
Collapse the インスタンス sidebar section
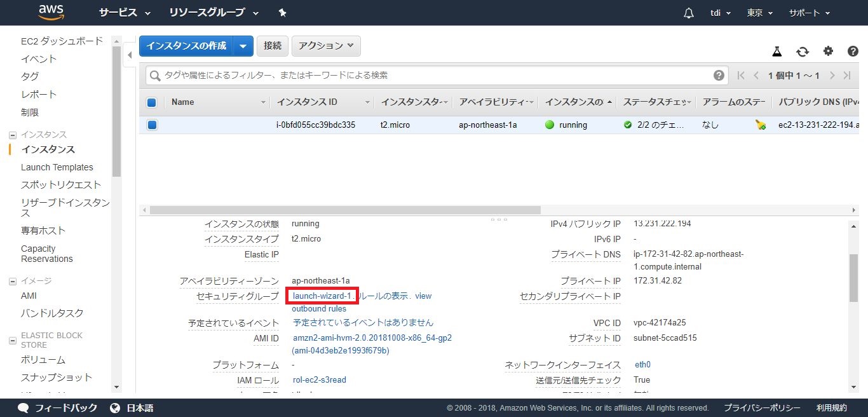click(x=12, y=135)
